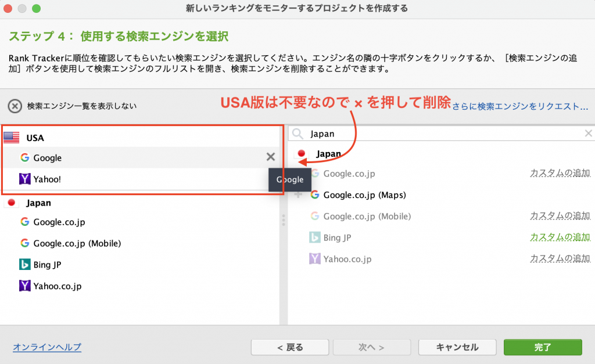Click the Google tooltip
The height and width of the screenshot is (364, 595).
pyautogui.click(x=290, y=179)
